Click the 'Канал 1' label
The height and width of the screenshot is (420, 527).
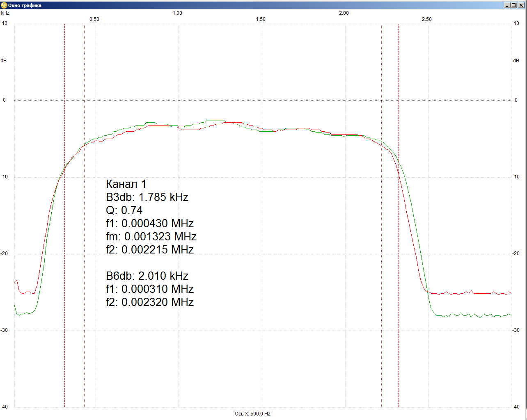[126, 184]
